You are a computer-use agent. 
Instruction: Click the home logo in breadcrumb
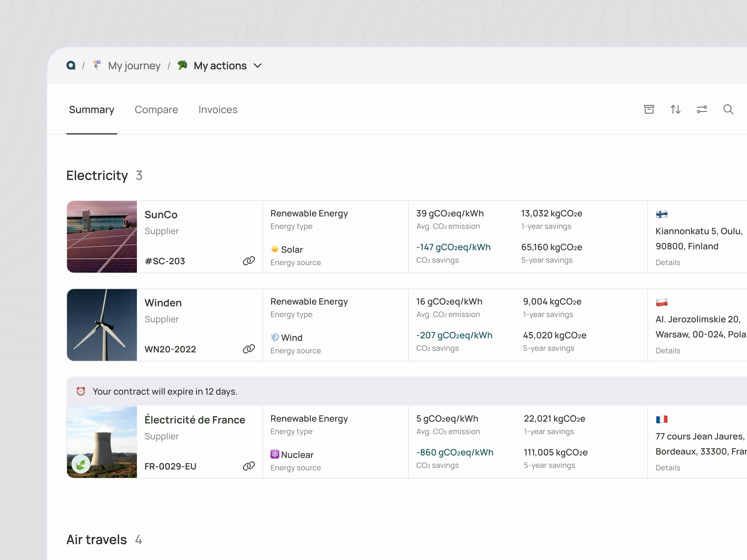point(71,66)
